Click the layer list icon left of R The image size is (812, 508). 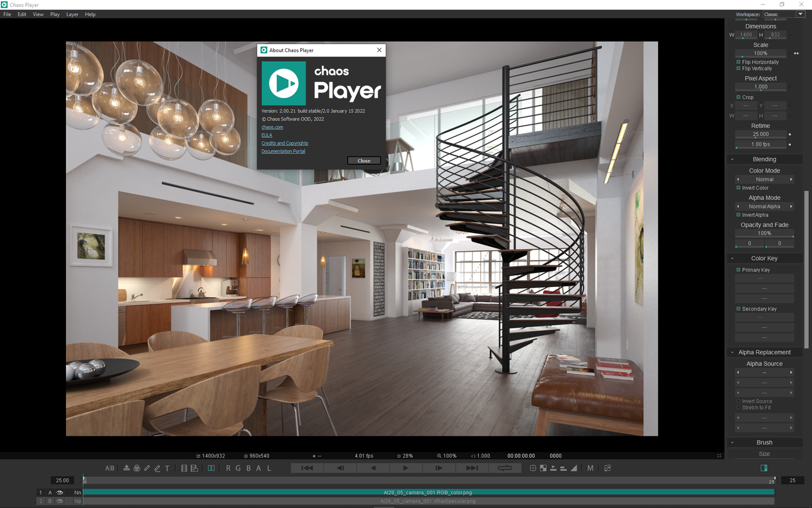point(184,468)
